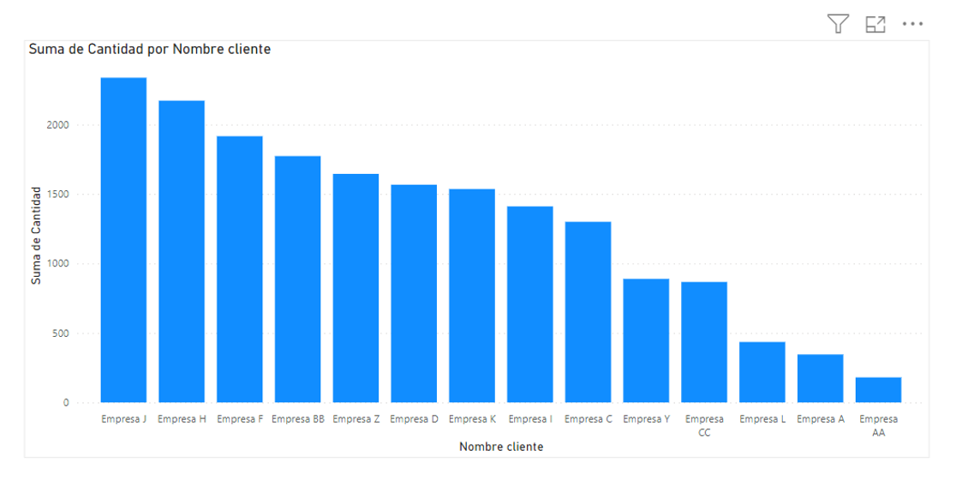Click the Empresa Z bar

[356, 288]
